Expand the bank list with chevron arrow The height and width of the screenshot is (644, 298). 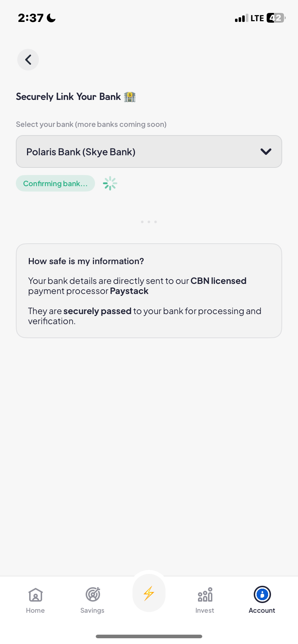(x=266, y=152)
